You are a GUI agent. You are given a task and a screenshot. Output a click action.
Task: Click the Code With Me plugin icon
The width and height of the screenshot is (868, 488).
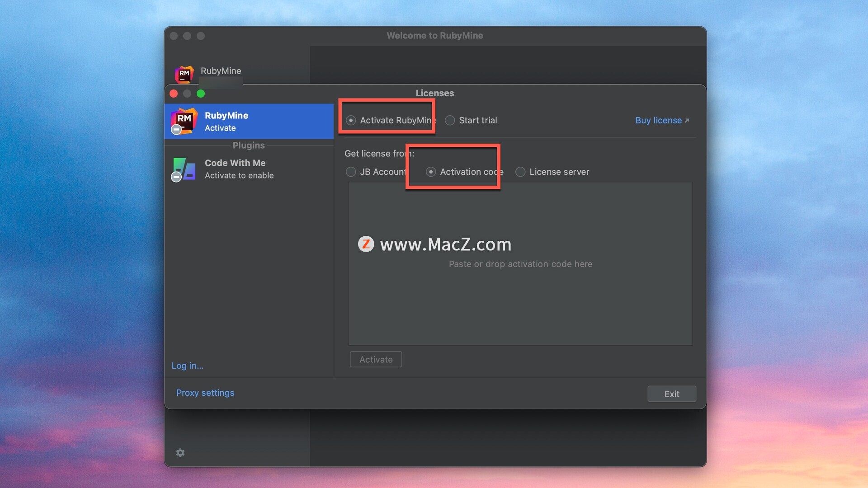pos(184,169)
